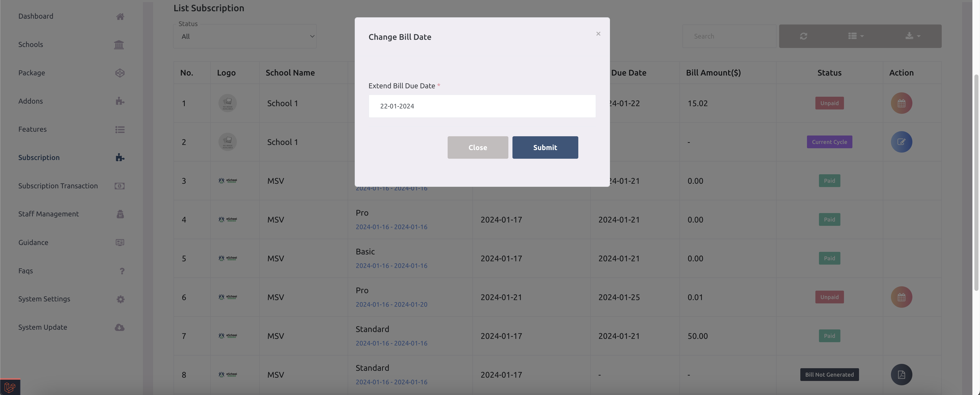Click the page vertical scrollbar
Screen dimensions: 980x395
coord(976,183)
